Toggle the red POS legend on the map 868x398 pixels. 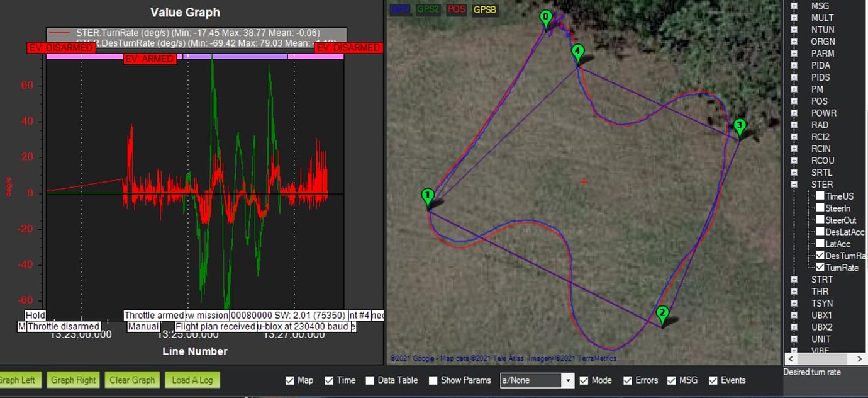[456, 9]
